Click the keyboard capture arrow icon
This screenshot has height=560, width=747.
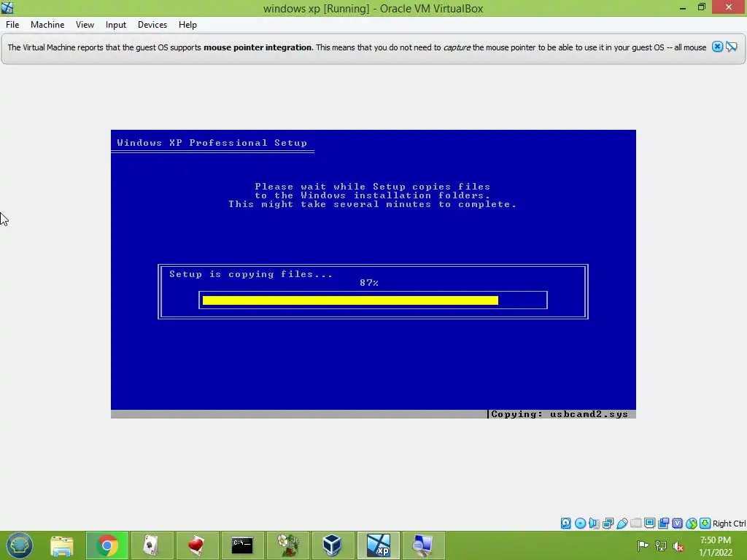point(705,524)
